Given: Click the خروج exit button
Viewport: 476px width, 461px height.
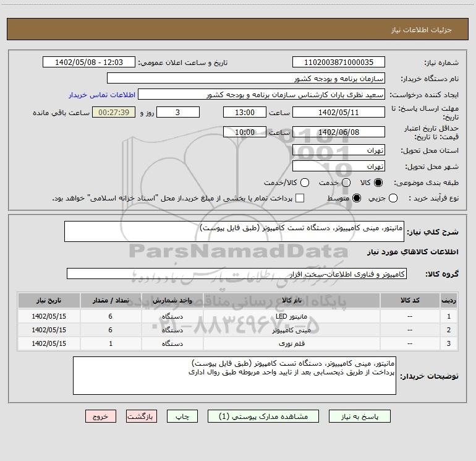Looking at the screenshot, I should click(101, 416).
